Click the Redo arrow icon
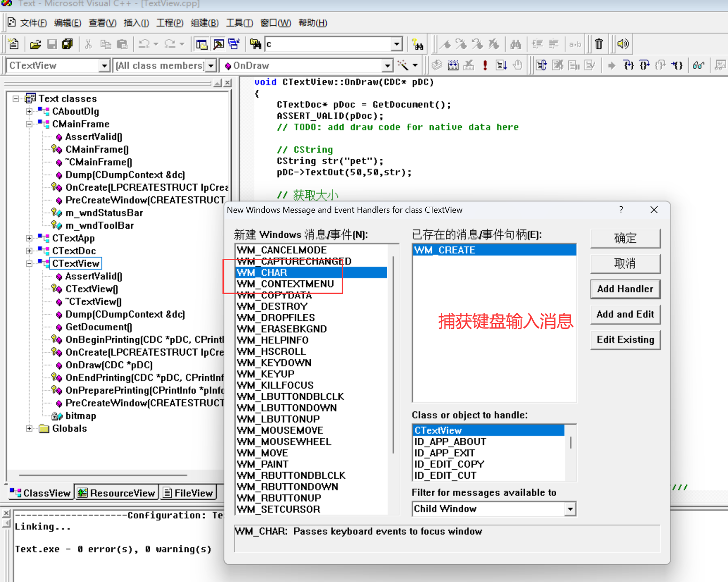The width and height of the screenshot is (728, 582). (170, 44)
